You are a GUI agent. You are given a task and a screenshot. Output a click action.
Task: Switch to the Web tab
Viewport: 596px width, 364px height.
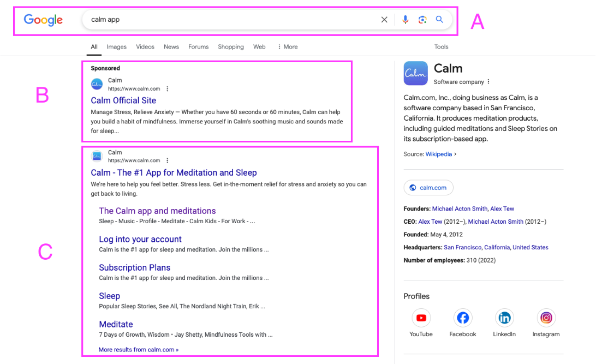[259, 47]
